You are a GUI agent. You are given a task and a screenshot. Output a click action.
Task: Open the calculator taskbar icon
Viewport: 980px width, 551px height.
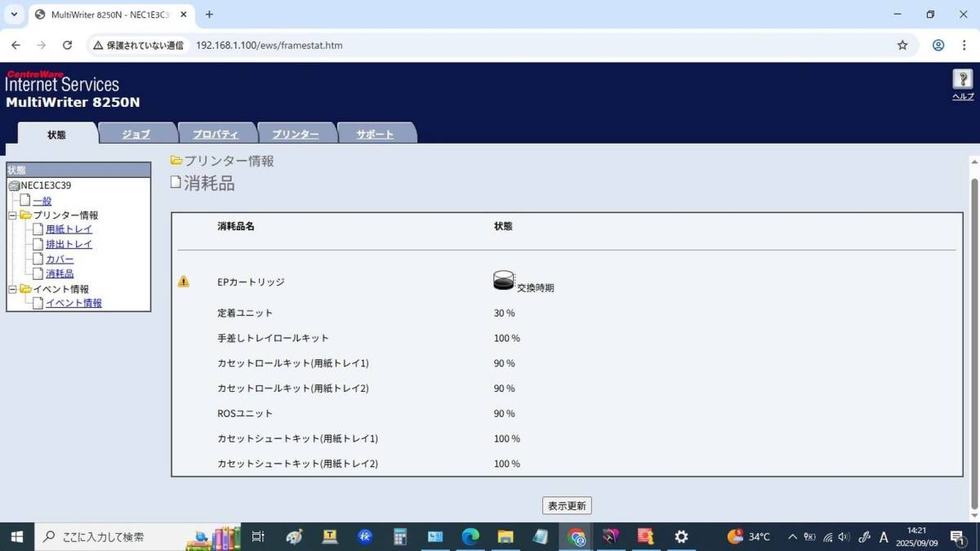pos(400,536)
